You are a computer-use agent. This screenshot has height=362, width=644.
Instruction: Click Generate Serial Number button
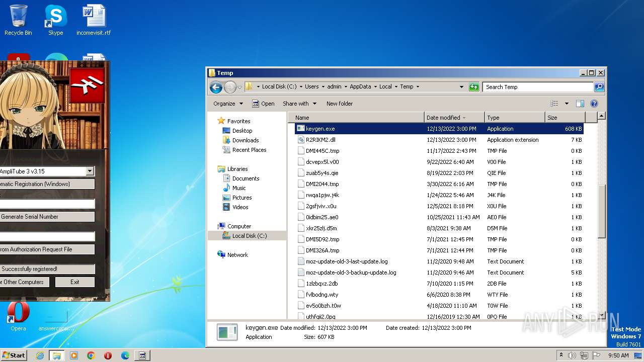point(47,217)
